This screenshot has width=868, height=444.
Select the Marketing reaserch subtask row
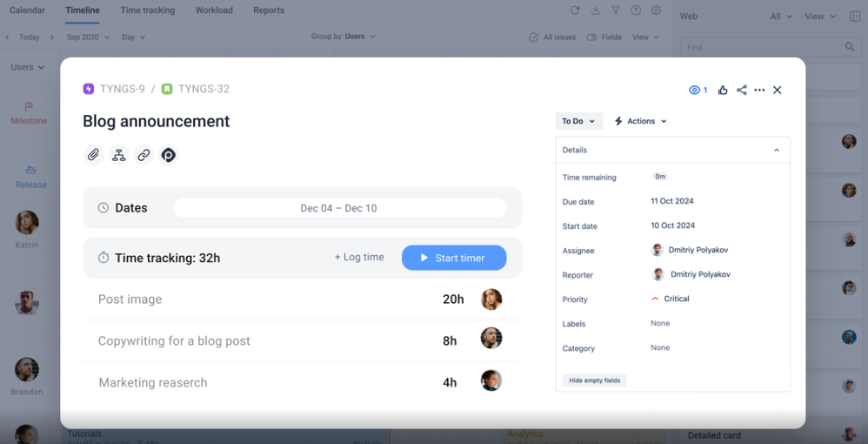coord(303,382)
